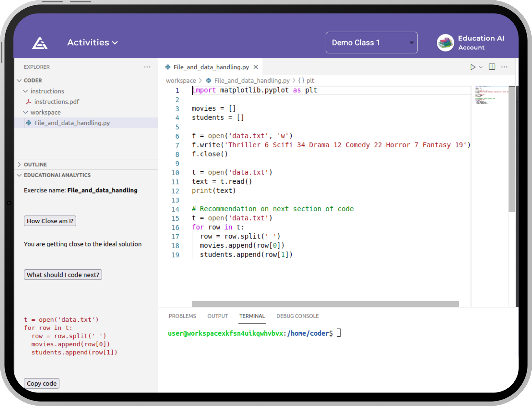
Task: Click the f.close() code line
Action: click(210, 154)
